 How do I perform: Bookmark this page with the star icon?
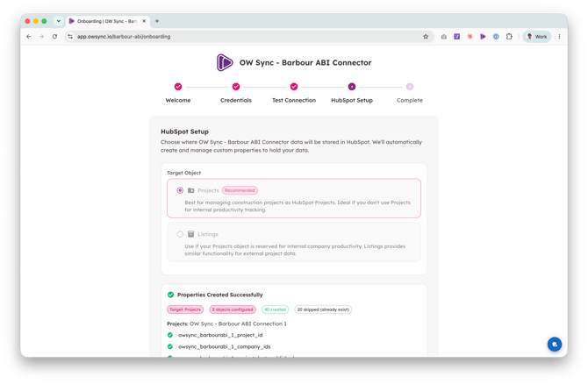click(426, 37)
